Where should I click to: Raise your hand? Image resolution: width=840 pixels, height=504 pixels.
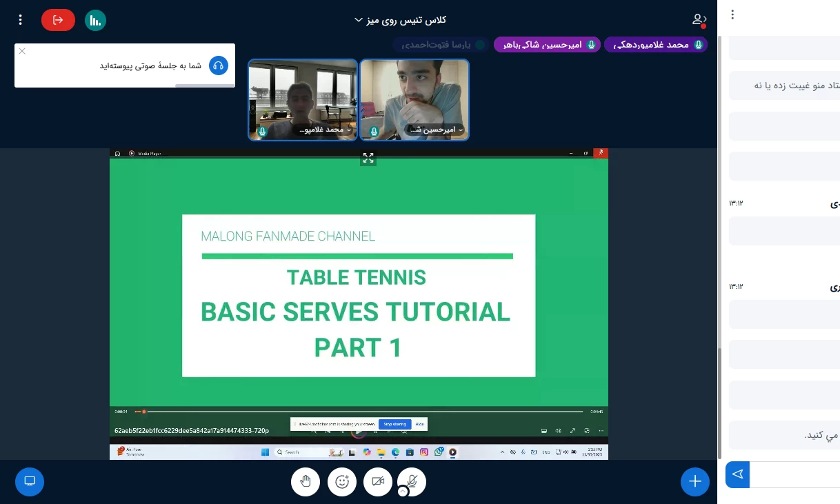[x=306, y=481]
